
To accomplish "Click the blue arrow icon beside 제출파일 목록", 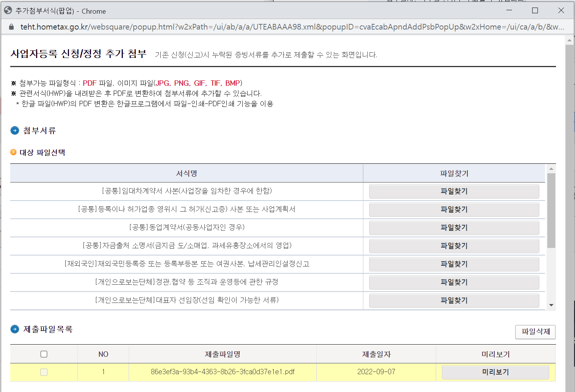I will click(15, 329).
